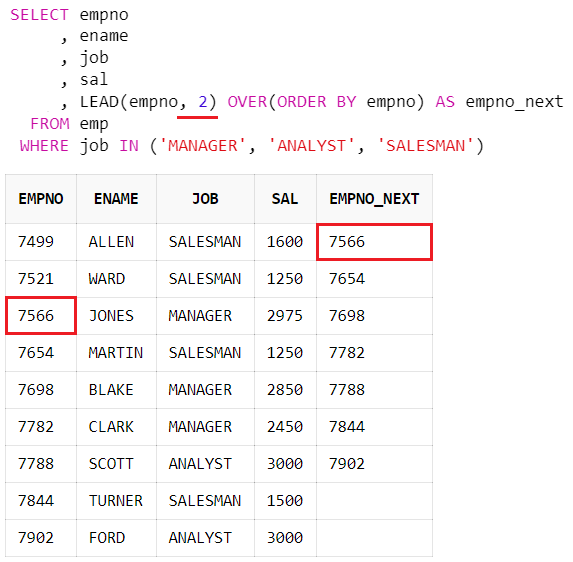Screen dimensions: 573x562
Task: Click SALESMAN job cell in ALLEN row
Action: pyautogui.click(x=205, y=242)
